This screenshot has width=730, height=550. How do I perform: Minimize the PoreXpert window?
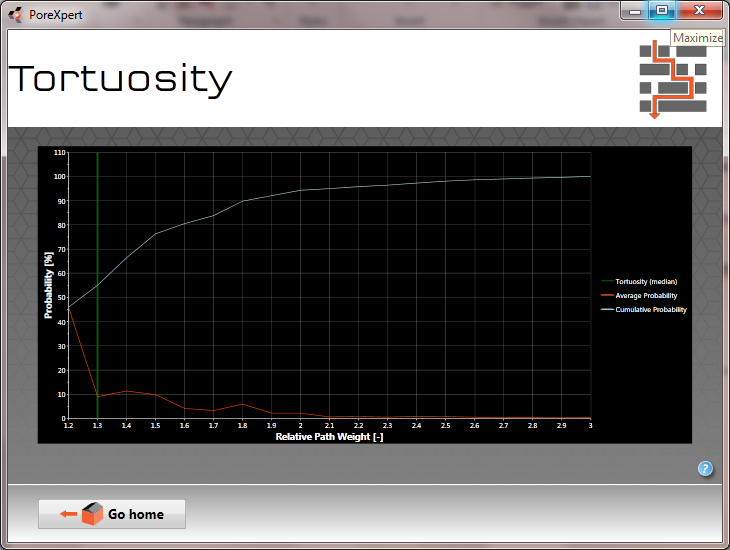tap(635, 10)
